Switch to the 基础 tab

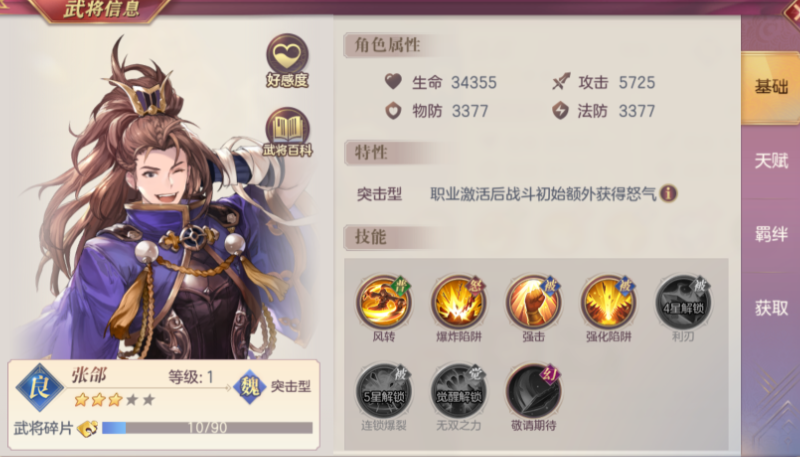click(x=771, y=87)
